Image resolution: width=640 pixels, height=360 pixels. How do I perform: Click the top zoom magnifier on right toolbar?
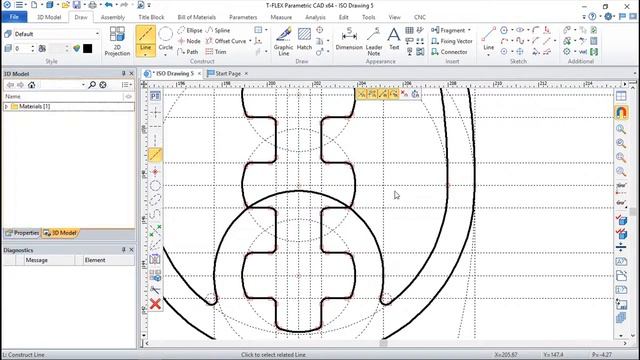(x=621, y=129)
